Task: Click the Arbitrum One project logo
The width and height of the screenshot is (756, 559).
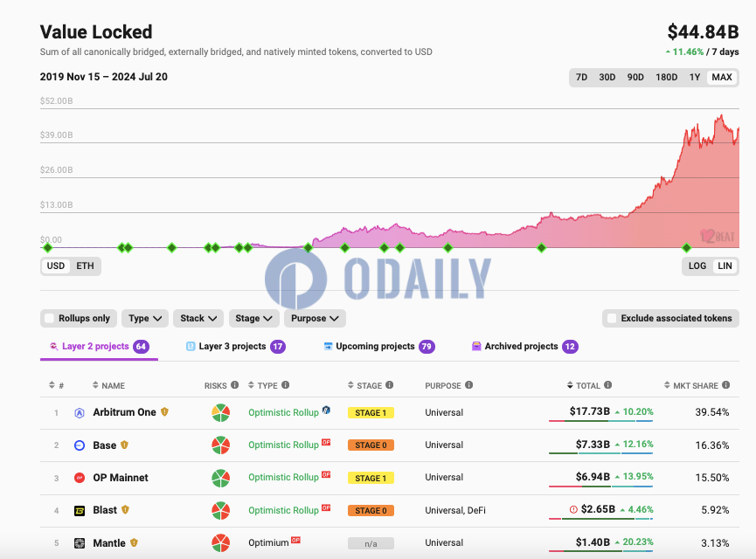Action: point(80,413)
